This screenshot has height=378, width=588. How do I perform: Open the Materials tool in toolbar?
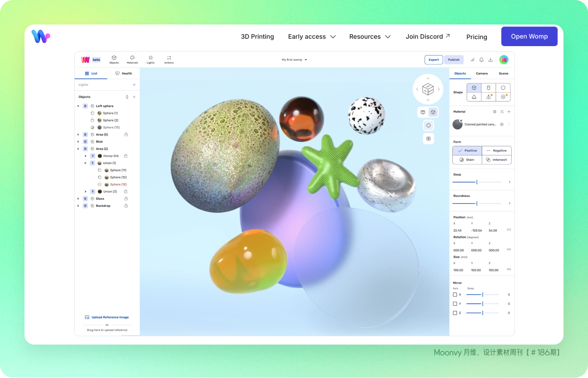click(132, 60)
